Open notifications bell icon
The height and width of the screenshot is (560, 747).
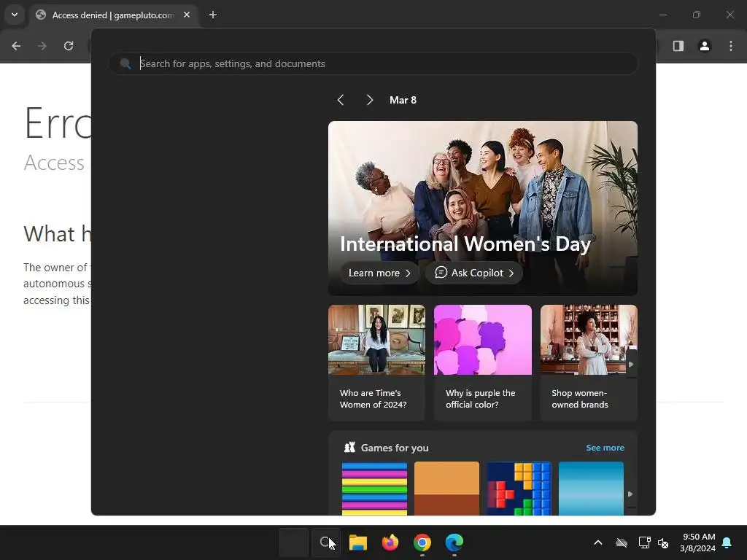pos(727,542)
